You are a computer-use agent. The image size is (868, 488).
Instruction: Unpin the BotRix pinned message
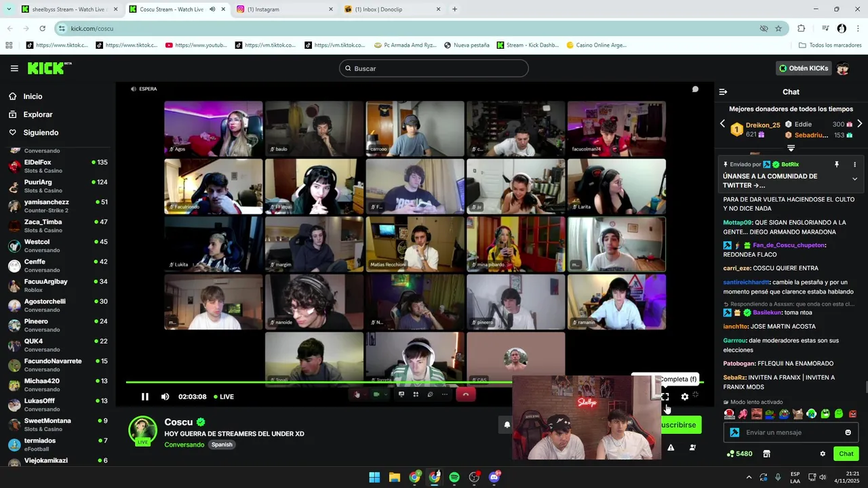tap(836, 165)
